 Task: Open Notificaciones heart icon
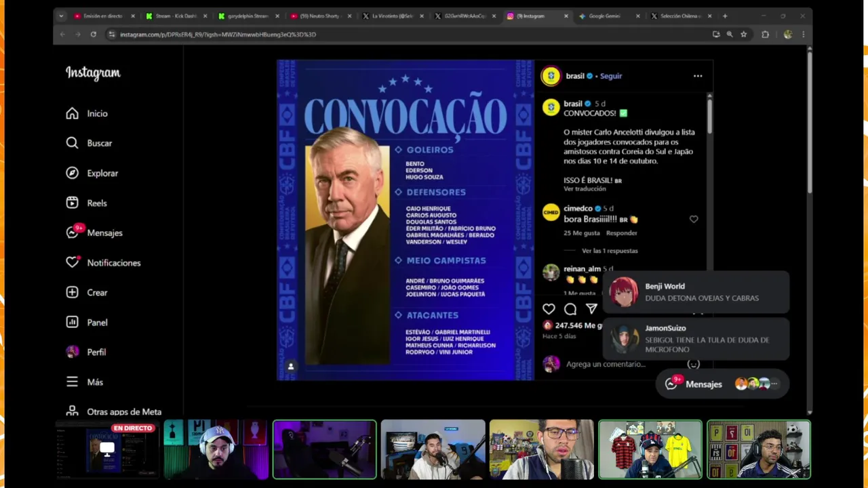pyautogui.click(x=72, y=262)
